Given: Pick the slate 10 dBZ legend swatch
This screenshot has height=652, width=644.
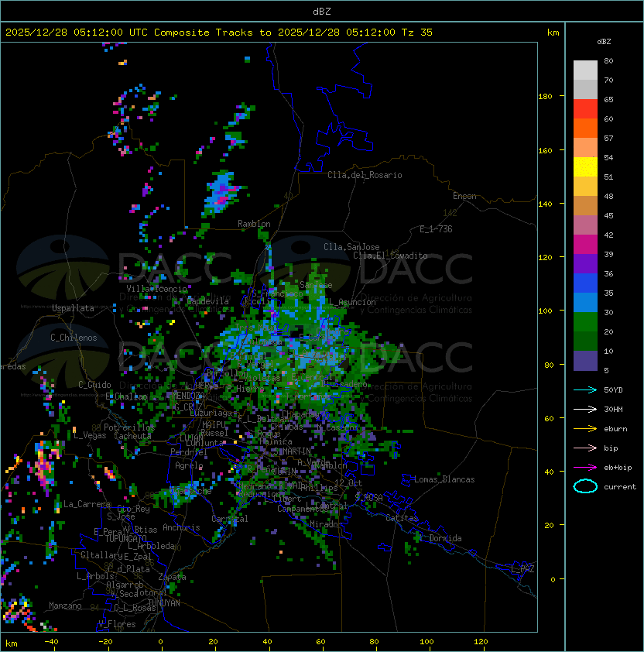Looking at the screenshot, I should coord(585,361).
